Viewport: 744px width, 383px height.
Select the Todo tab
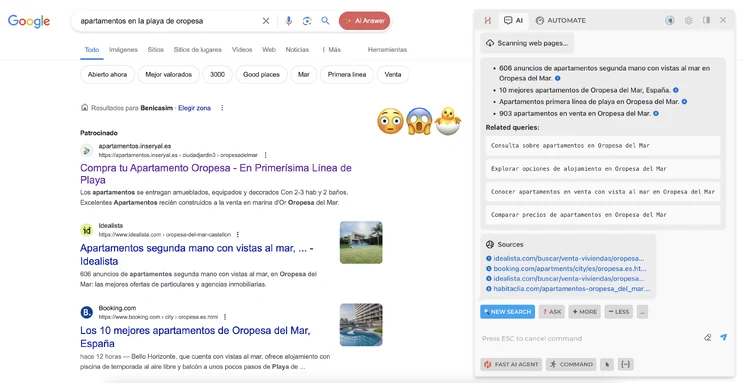[92, 49]
